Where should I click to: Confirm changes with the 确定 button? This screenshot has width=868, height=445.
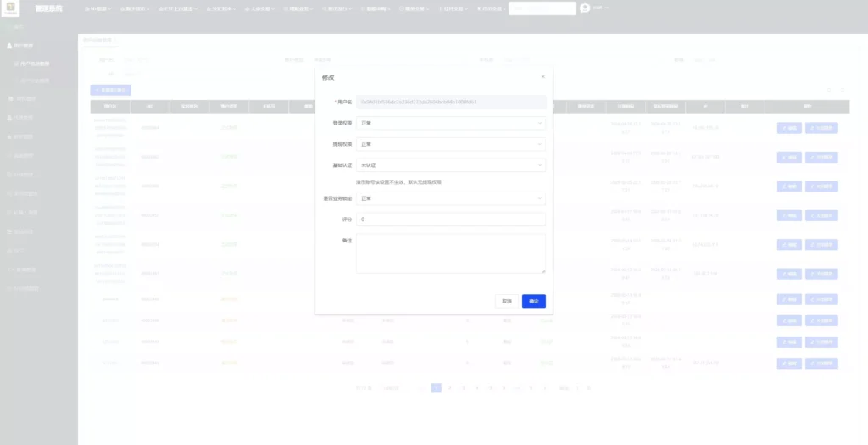tap(534, 301)
